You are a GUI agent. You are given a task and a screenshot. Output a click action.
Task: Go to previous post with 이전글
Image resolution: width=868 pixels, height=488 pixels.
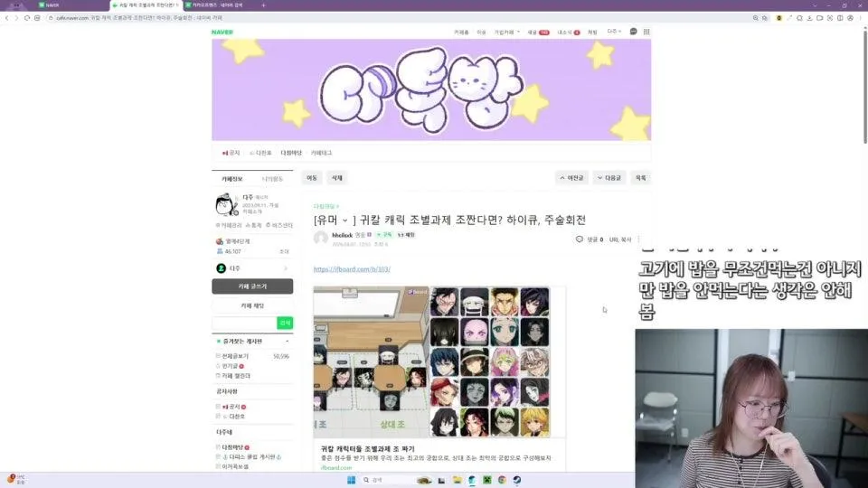[x=571, y=178]
